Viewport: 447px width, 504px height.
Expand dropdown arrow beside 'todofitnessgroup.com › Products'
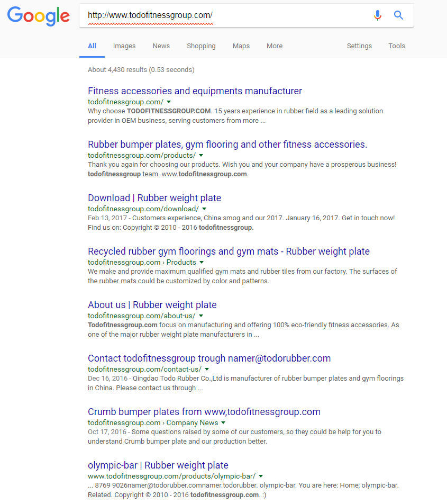pos(202,262)
